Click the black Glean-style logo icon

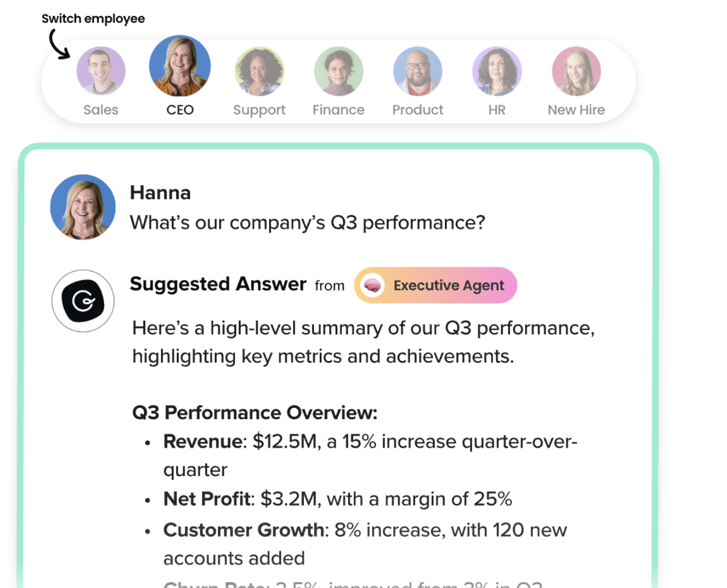tap(83, 301)
